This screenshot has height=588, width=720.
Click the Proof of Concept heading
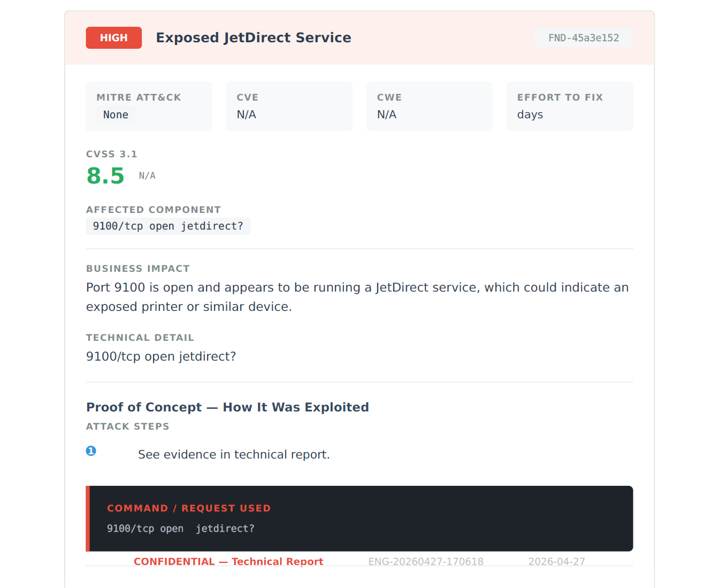click(227, 407)
